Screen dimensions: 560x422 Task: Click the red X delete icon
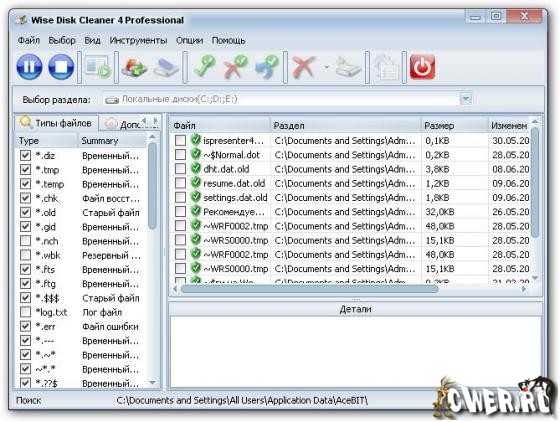point(304,67)
